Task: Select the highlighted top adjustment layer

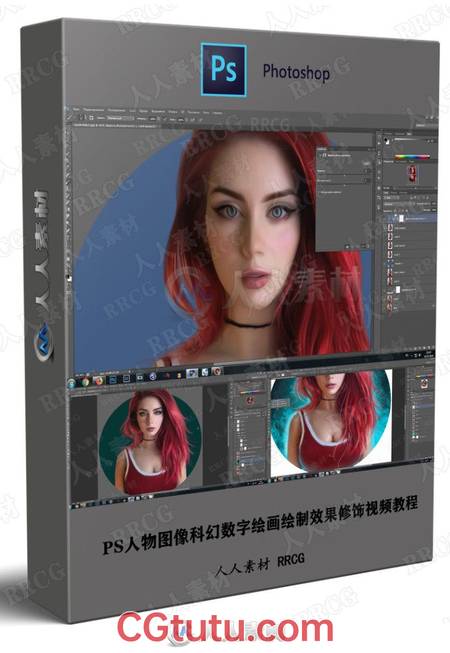Action: point(411,219)
